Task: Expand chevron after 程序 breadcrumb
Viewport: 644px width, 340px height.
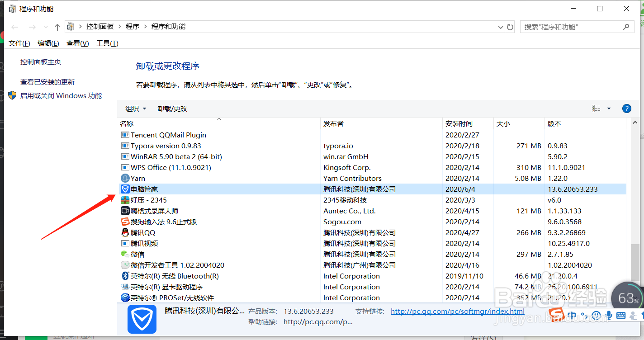Action: click(x=146, y=27)
